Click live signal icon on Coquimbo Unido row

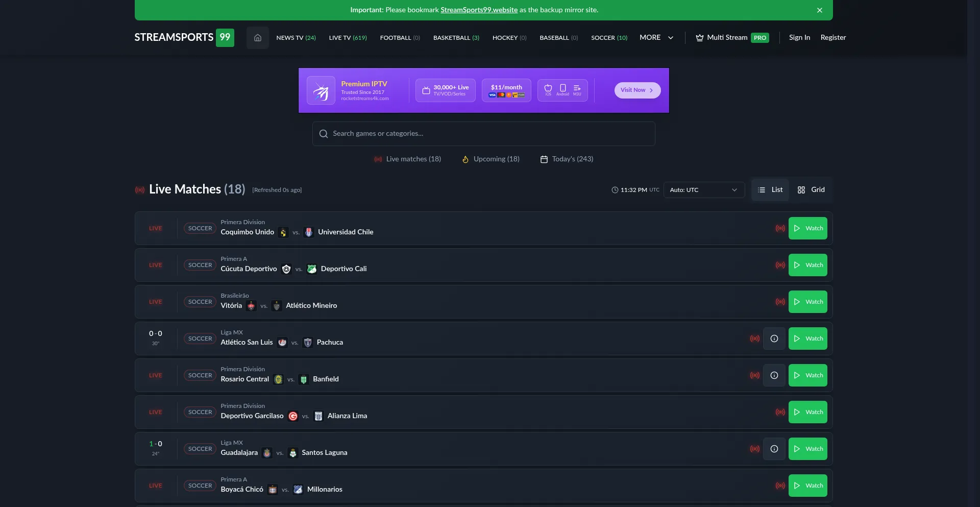click(x=780, y=228)
